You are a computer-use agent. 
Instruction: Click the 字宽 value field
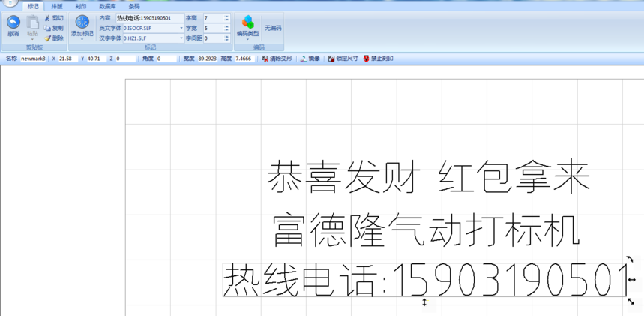pyautogui.click(x=214, y=28)
